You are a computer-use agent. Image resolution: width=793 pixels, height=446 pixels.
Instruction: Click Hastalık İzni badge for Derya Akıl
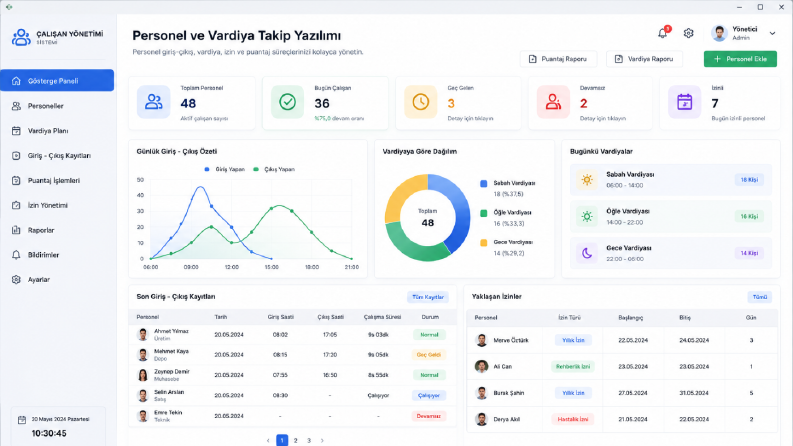coord(573,419)
